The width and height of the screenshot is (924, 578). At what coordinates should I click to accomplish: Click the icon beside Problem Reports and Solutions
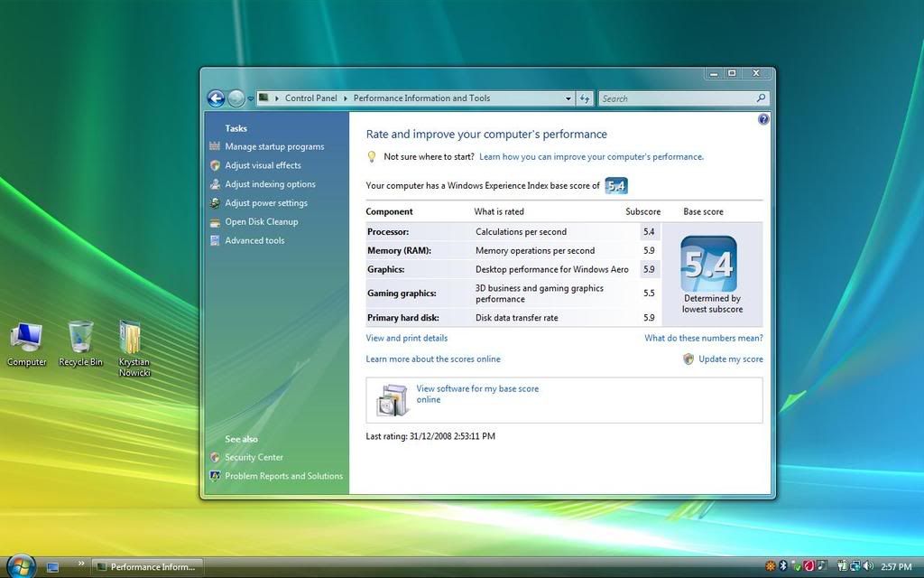pos(215,475)
